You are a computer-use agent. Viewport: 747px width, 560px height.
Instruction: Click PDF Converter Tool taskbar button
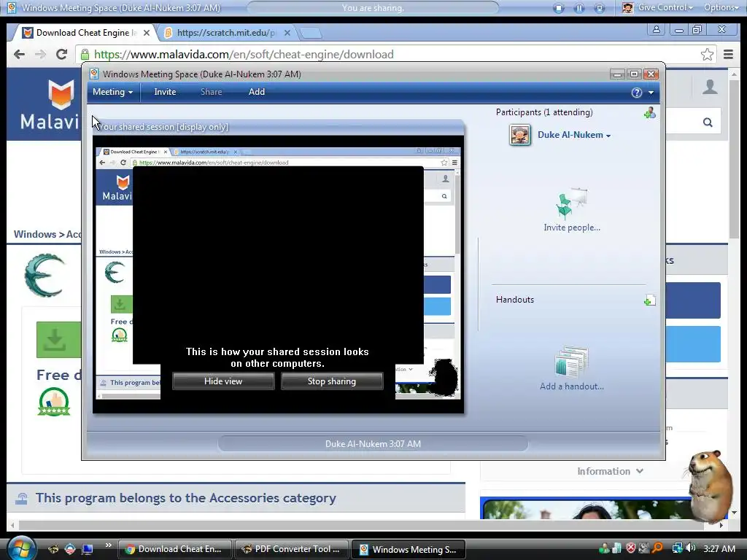tap(291, 549)
